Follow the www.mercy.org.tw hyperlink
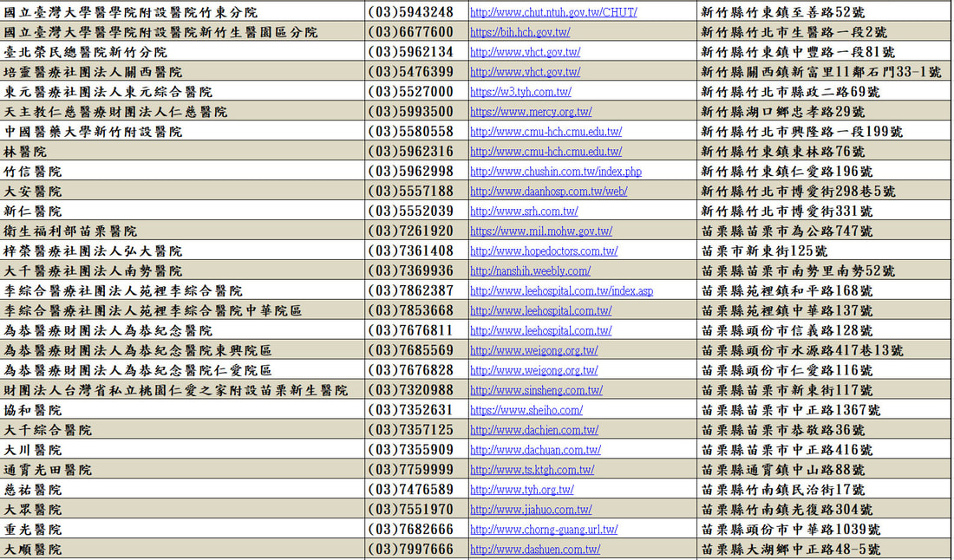 click(x=531, y=112)
